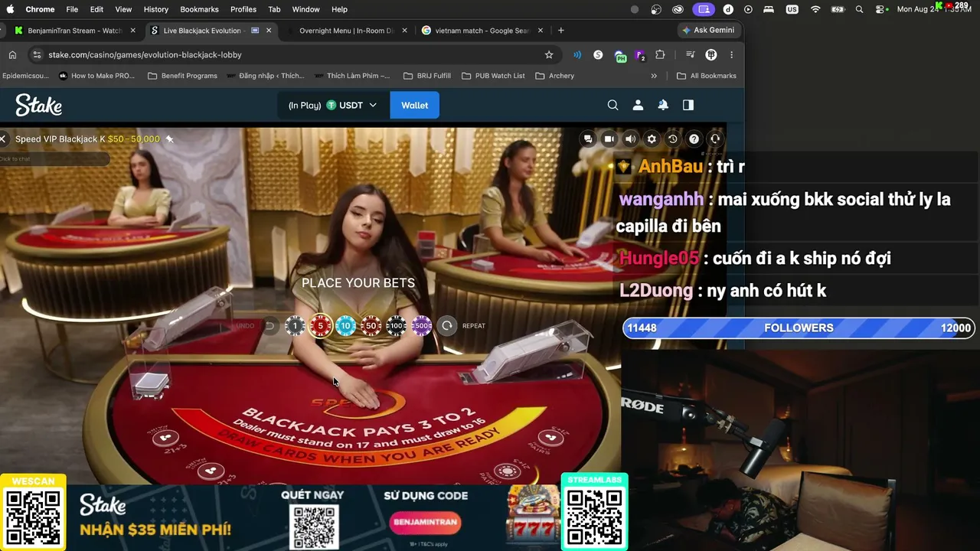Viewport: 980px width, 551px height.
Task: Click the Ask Gemini button
Action: (709, 31)
